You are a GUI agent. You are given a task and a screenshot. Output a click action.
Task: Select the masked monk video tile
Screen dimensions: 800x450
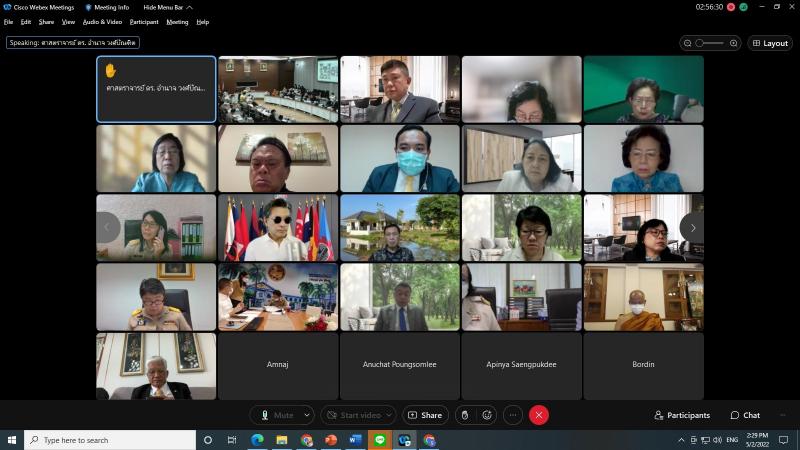[x=643, y=297]
